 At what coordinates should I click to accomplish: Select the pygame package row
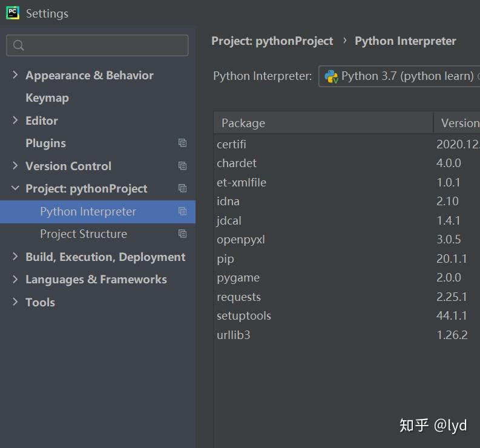coord(238,278)
